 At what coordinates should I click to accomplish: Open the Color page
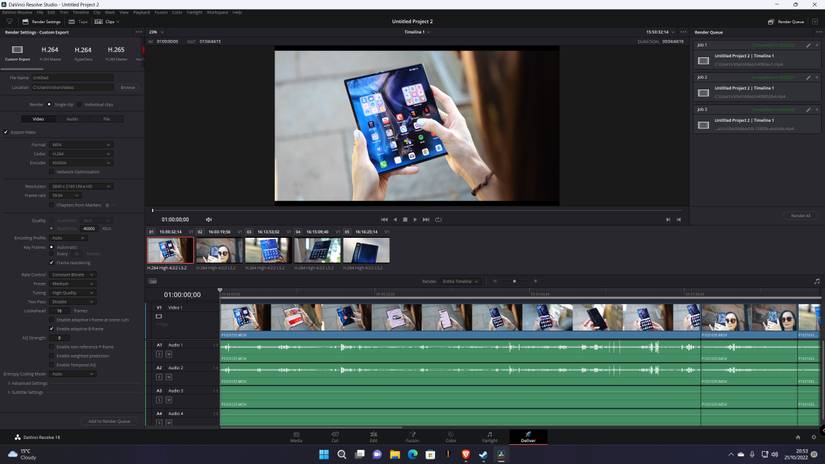pos(451,437)
